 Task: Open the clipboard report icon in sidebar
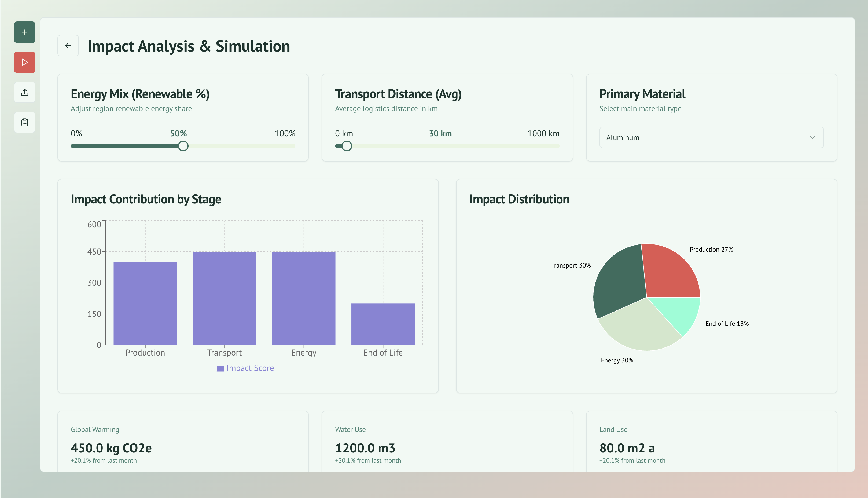pyautogui.click(x=25, y=122)
